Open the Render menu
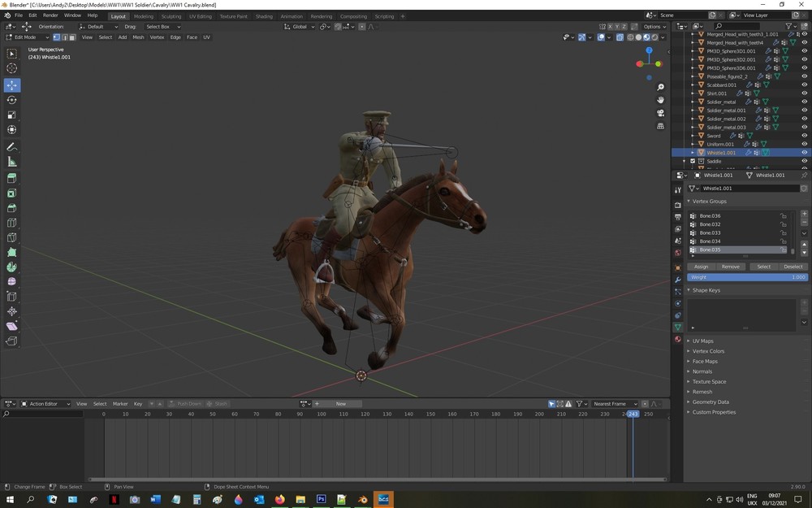 pos(50,15)
